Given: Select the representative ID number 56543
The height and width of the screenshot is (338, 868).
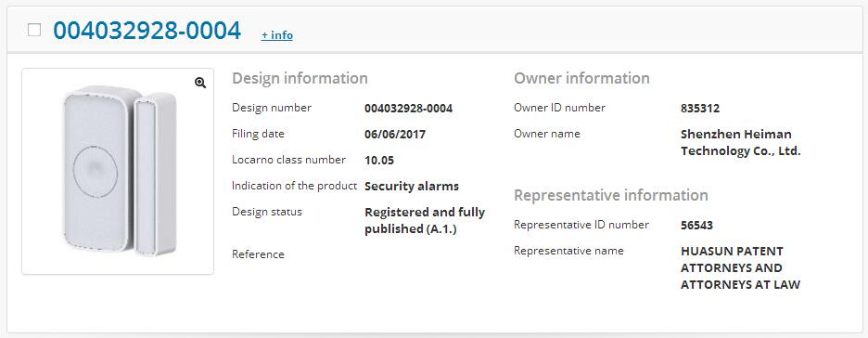Looking at the screenshot, I should coord(697,226).
